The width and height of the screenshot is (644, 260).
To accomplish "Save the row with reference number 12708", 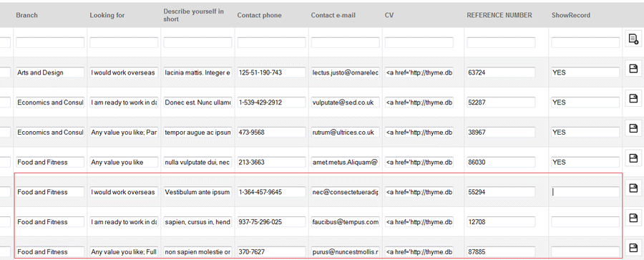I will pyautogui.click(x=633, y=218).
